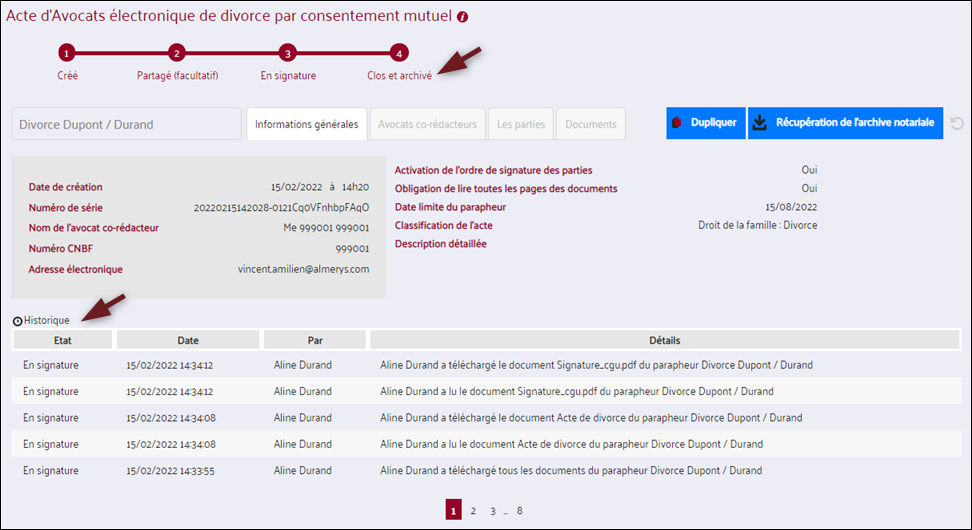
Task: Collapse the Historique section toggle icon
Action: tap(17, 321)
